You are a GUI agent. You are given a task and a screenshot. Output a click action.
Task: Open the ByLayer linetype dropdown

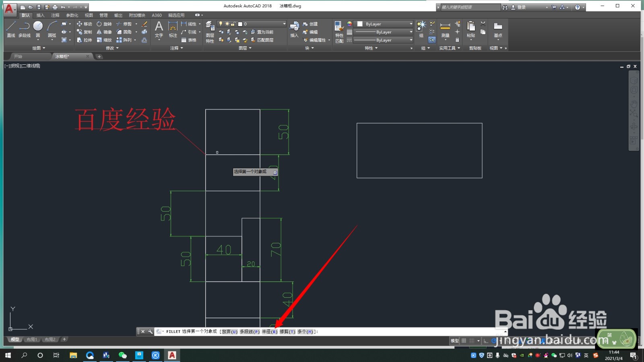pyautogui.click(x=383, y=40)
